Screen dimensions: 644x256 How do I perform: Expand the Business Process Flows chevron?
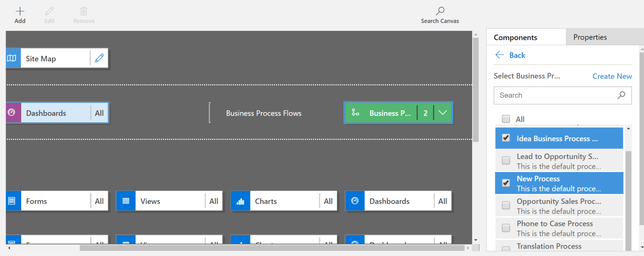pyautogui.click(x=443, y=113)
